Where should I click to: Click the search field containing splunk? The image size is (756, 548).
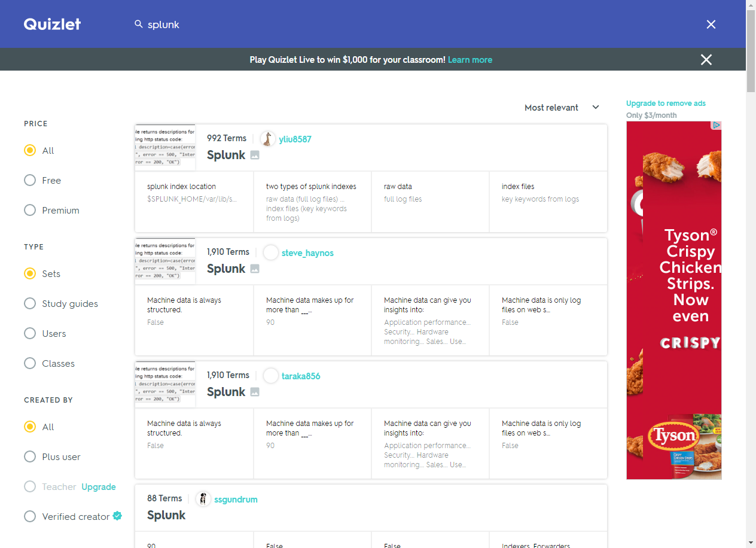click(419, 25)
